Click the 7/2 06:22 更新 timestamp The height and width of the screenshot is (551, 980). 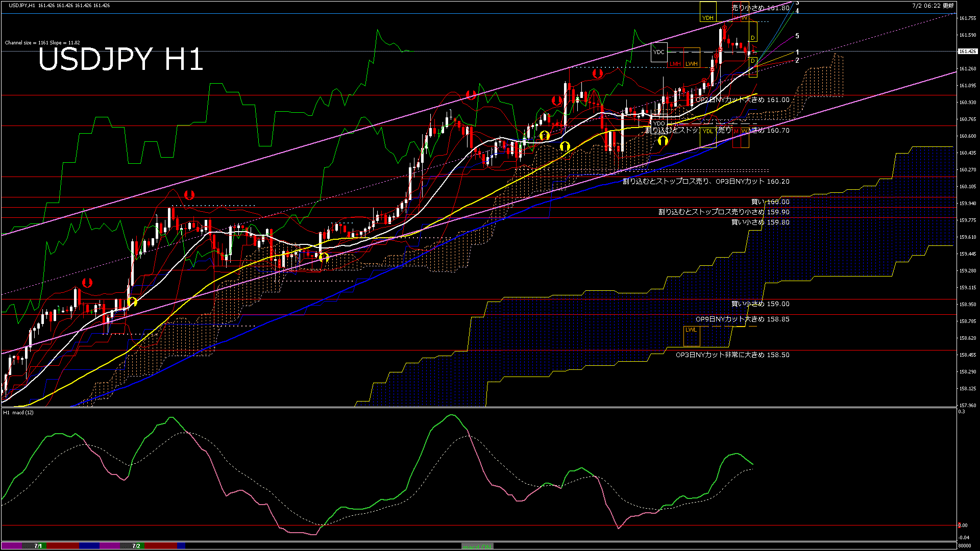933,6
